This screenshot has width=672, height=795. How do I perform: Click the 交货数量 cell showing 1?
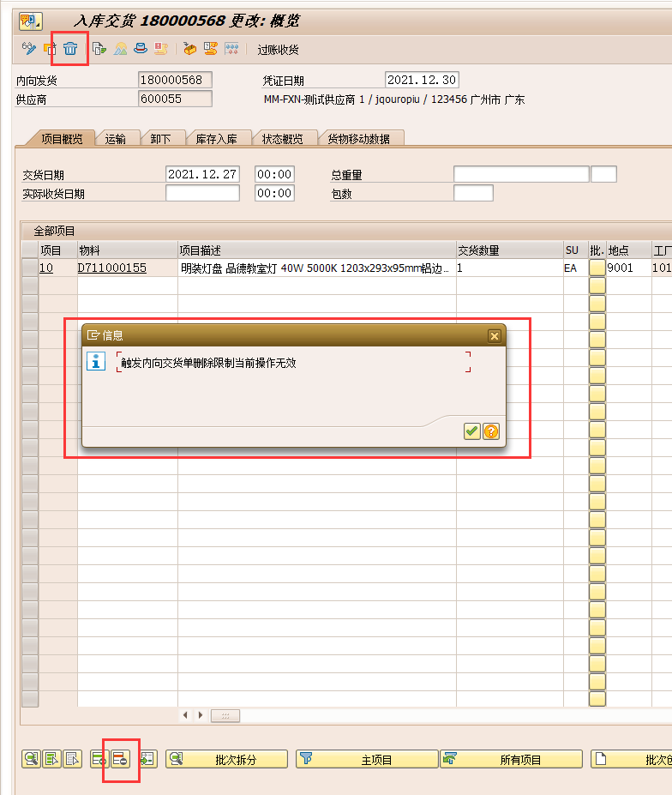pos(509,268)
